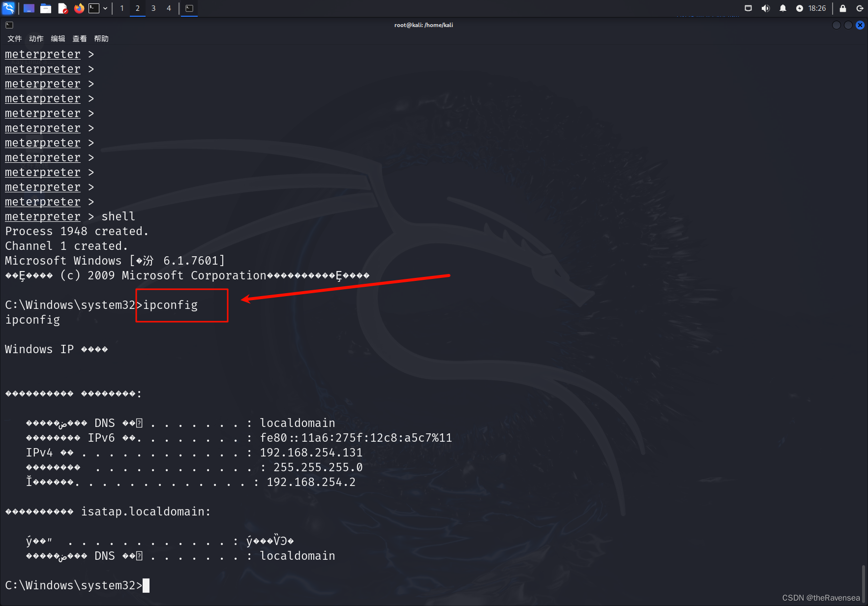
Task: Click the power manager tray icon
Action: coord(800,8)
